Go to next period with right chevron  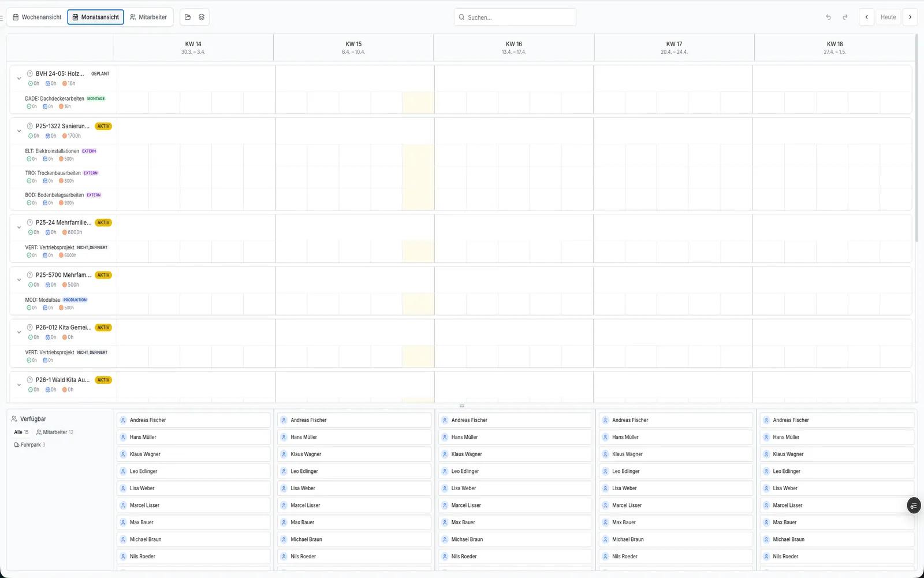tap(910, 17)
